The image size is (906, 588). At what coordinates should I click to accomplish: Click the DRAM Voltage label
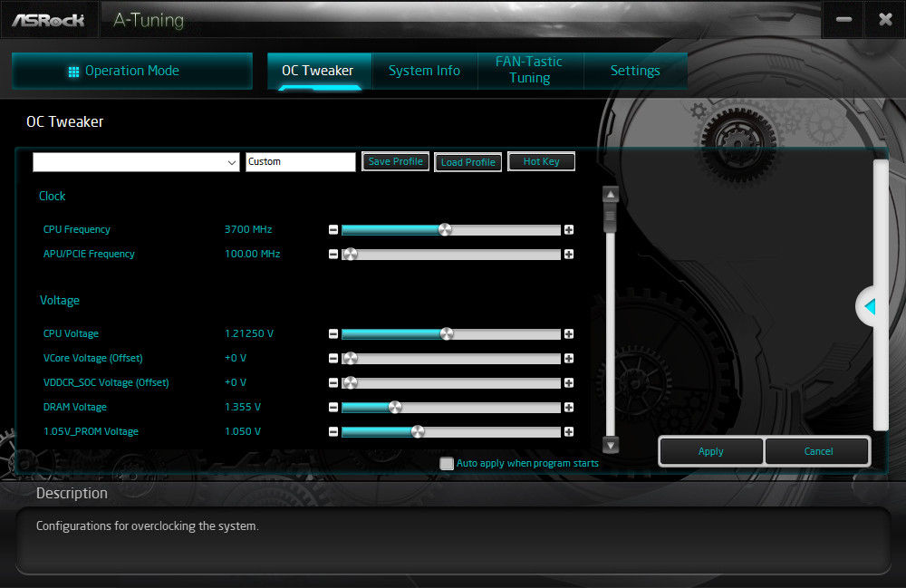coord(75,407)
